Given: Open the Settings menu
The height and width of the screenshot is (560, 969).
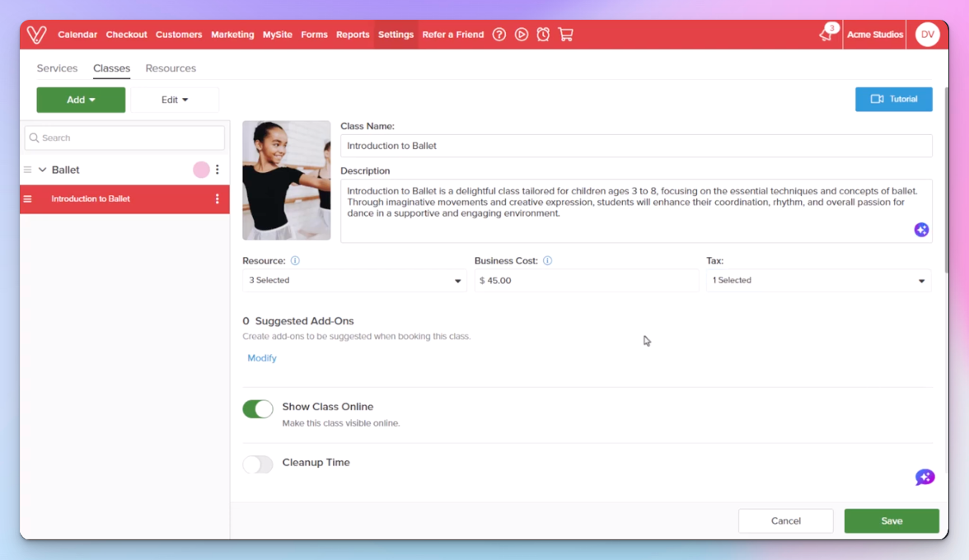Looking at the screenshot, I should click(x=396, y=35).
